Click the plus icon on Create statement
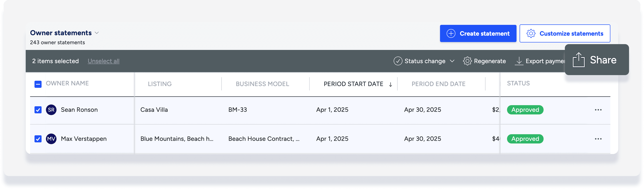 click(451, 33)
